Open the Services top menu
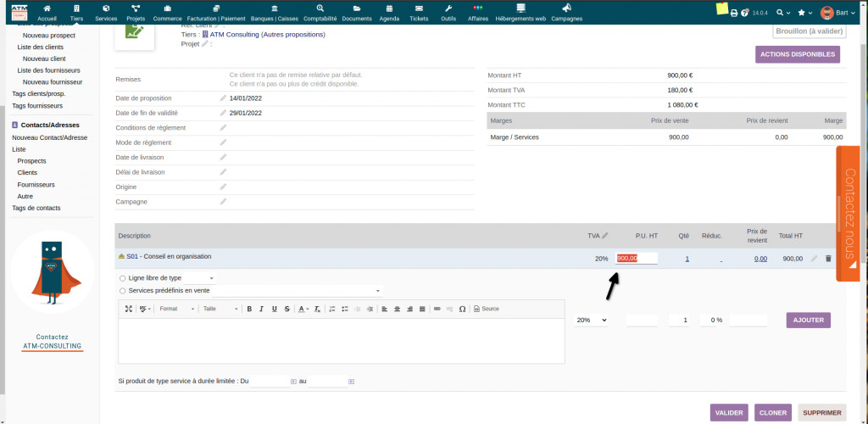The image size is (868, 424). click(x=106, y=13)
